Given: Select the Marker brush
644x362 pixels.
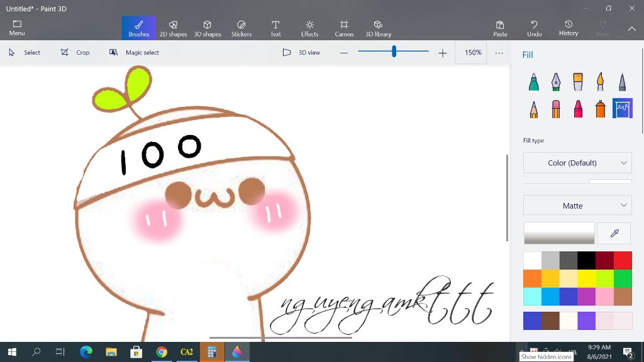Looking at the screenshot, I should [533, 82].
